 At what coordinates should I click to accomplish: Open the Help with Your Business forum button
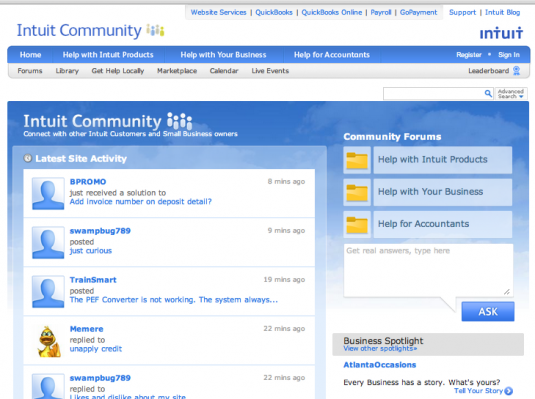[x=443, y=192]
